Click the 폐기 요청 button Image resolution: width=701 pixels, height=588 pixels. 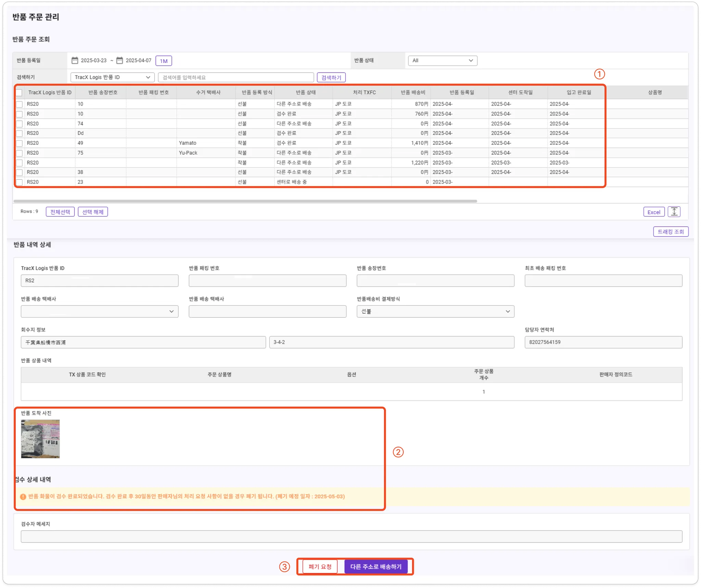pyautogui.click(x=320, y=567)
